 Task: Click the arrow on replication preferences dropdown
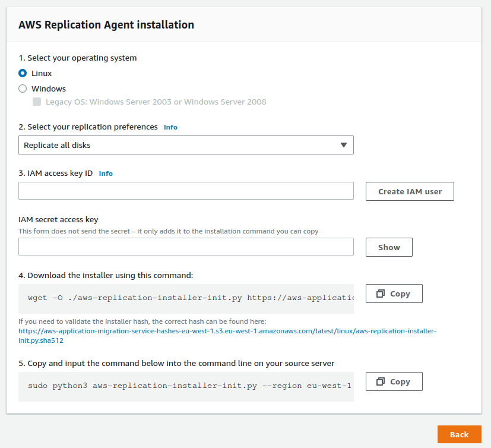[x=343, y=145]
